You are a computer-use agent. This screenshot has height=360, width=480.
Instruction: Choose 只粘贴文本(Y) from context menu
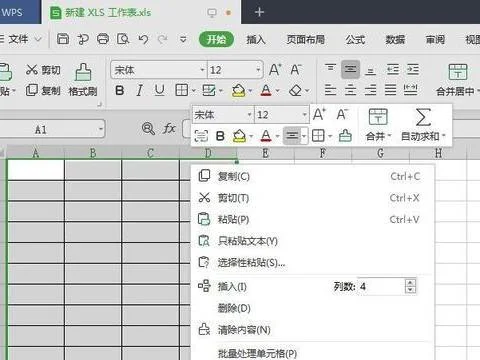pos(313,241)
